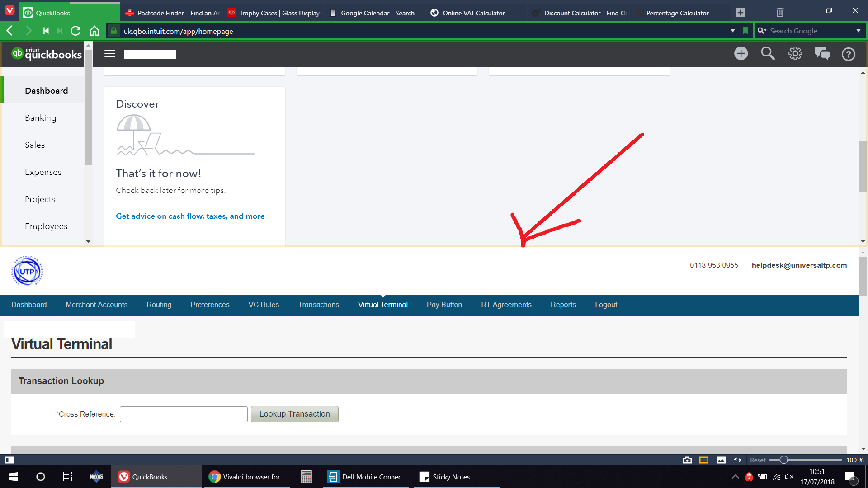The height and width of the screenshot is (488, 868).
Task: Select the QuickBooks browser tab
Action: [70, 13]
